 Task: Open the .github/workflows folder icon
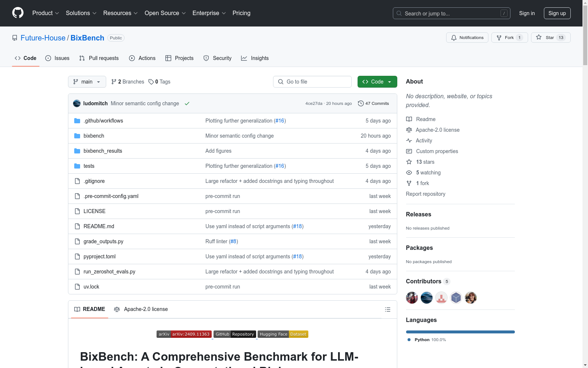tap(77, 121)
